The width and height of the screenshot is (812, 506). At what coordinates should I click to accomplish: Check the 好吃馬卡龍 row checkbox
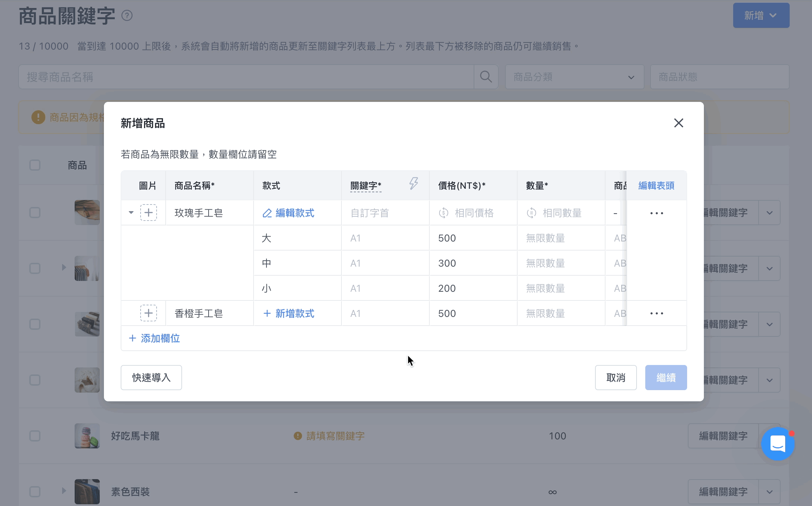(x=35, y=436)
